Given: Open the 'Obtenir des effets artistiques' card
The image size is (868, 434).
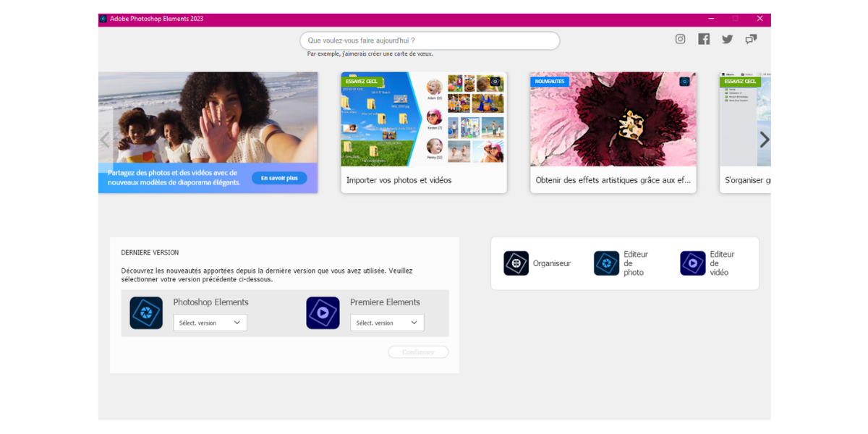Looking at the screenshot, I should pos(613,132).
